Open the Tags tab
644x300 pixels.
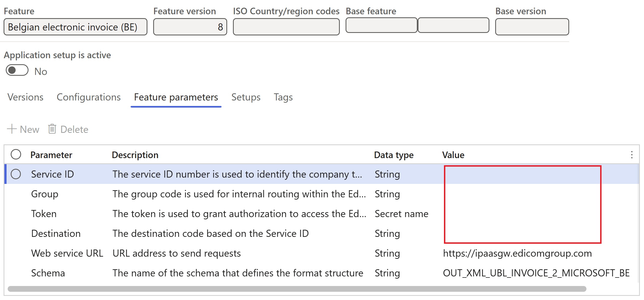(283, 97)
